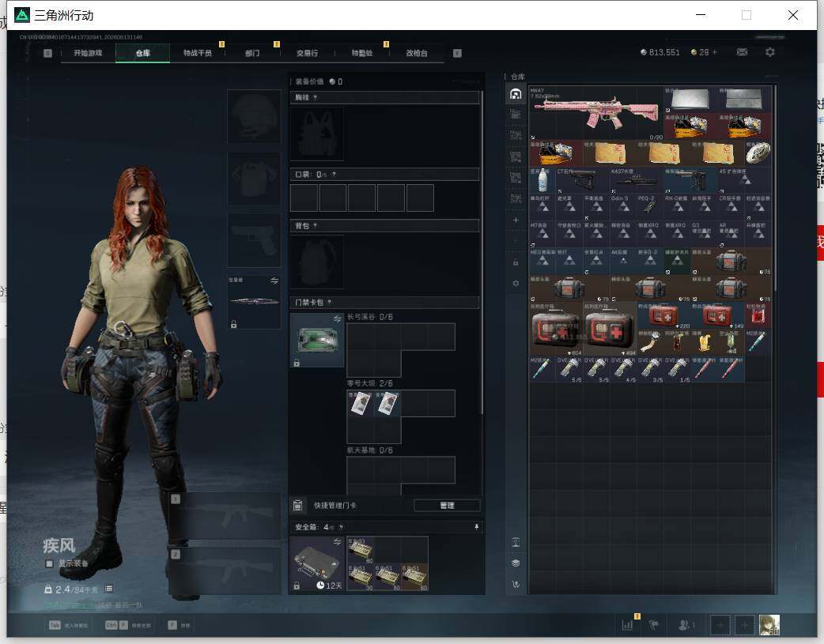The height and width of the screenshot is (644, 824).
Task: Select the red first aid kit with 220
Action: point(663,316)
